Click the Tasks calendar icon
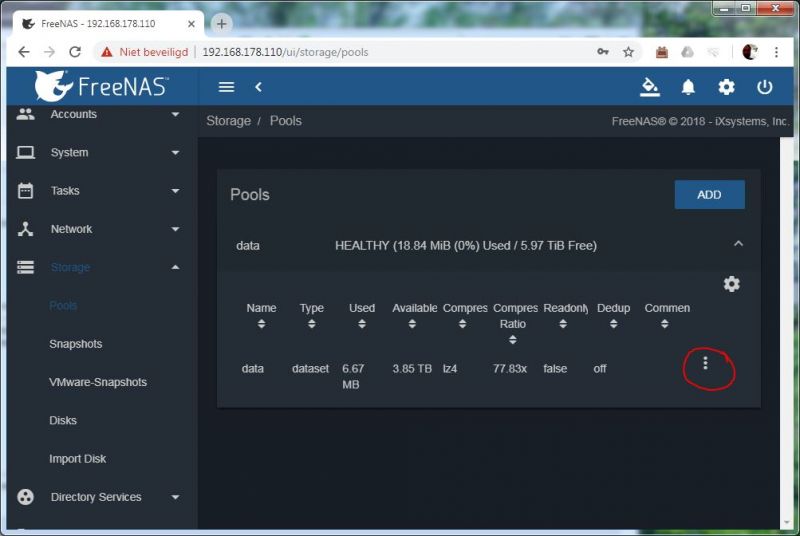Viewport: 800px width, 536px height. coord(26,191)
